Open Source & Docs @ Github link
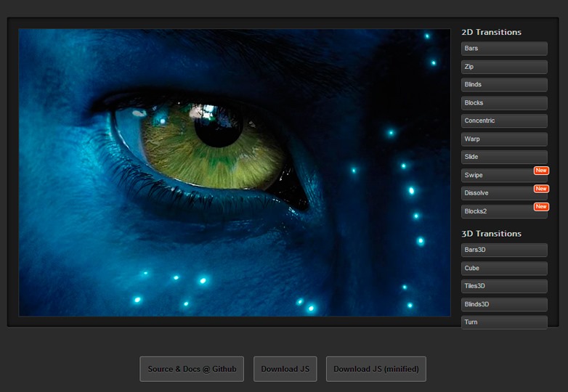This screenshot has height=392, width=568. click(x=192, y=369)
